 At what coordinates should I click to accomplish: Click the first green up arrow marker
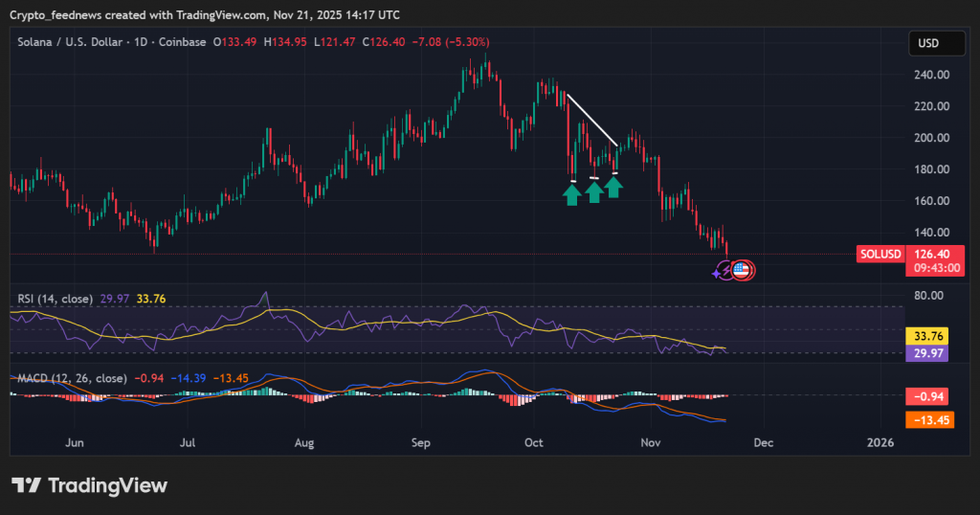coord(571,194)
